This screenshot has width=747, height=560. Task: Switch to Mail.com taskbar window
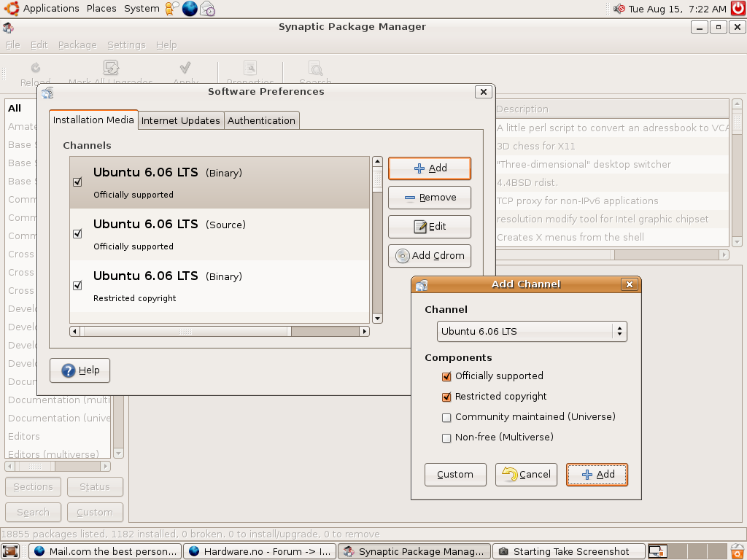(105, 551)
